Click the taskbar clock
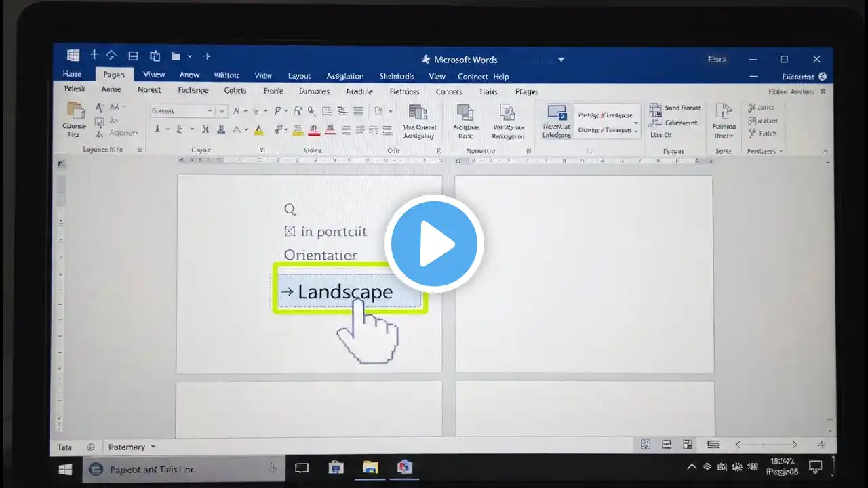Screen dimensions: 868x488 [x=783, y=466]
